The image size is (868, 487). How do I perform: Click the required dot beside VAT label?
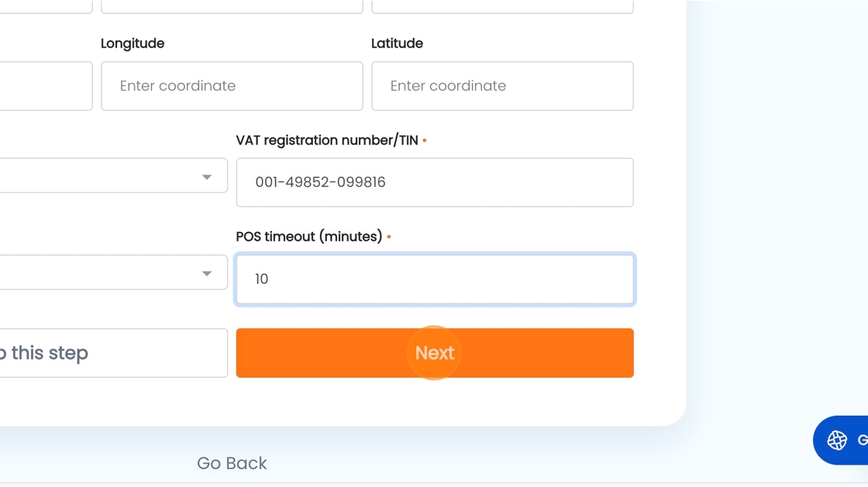pos(425,140)
